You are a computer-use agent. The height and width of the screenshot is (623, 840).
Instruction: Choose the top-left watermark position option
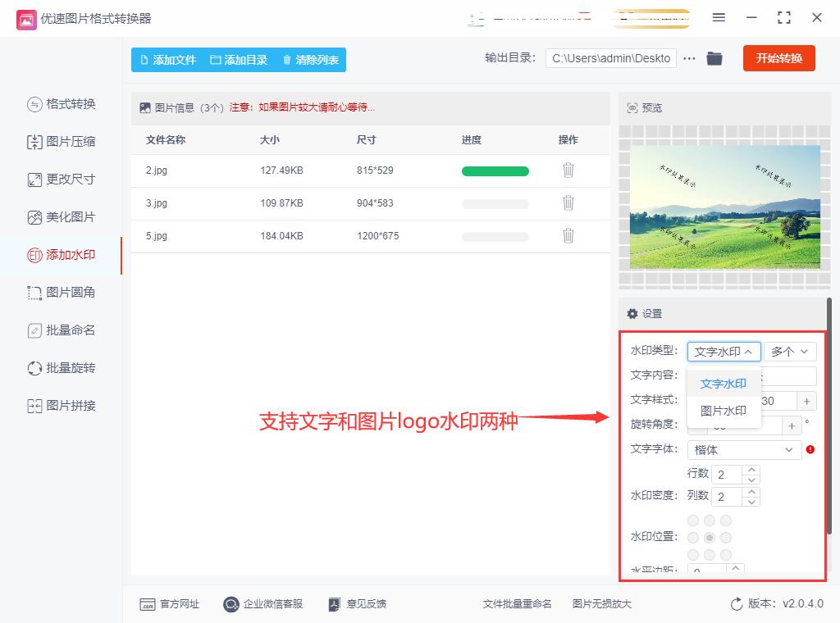coord(693,520)
